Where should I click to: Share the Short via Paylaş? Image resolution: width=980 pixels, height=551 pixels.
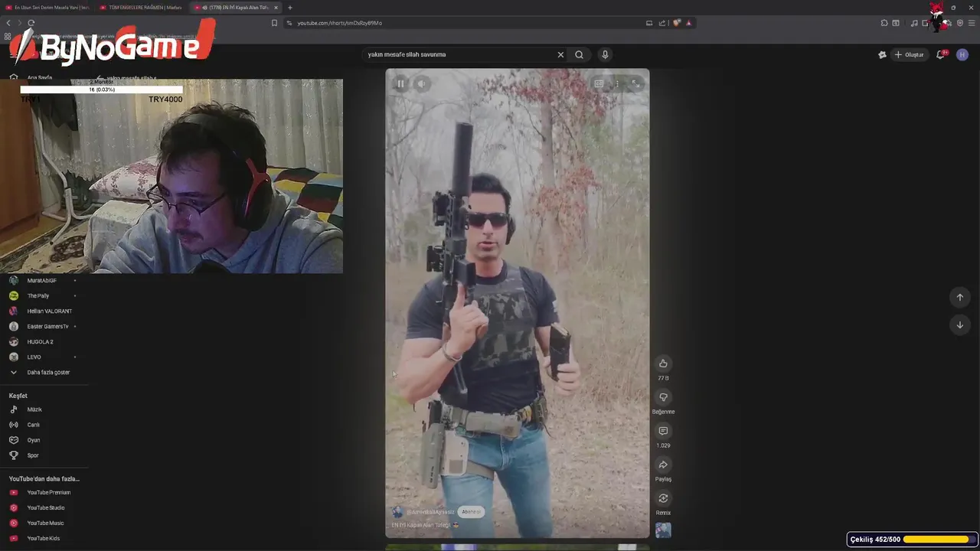coord(663,465)
